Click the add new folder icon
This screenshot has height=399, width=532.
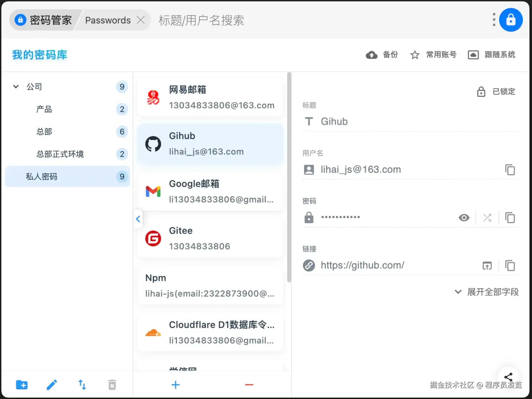pos(22,385)
